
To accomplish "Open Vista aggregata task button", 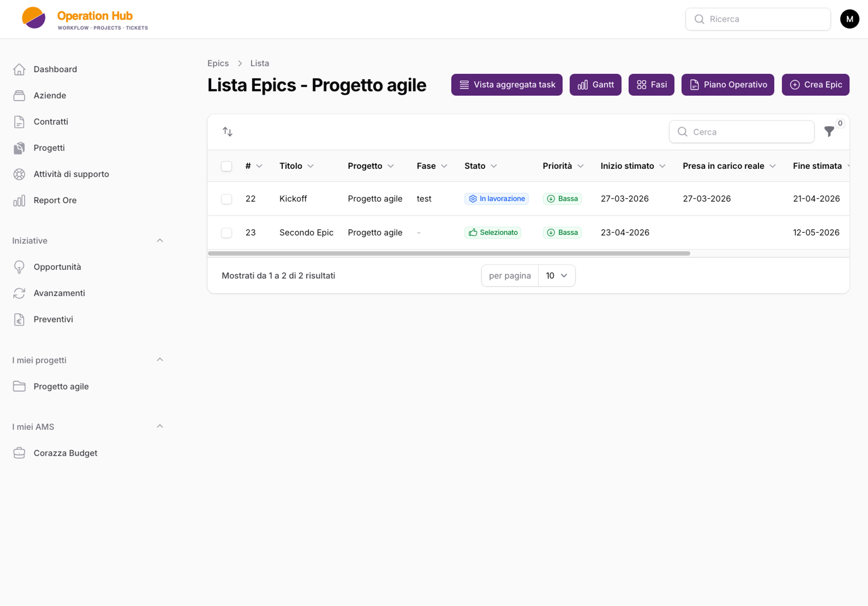I will tap(507, 85).
